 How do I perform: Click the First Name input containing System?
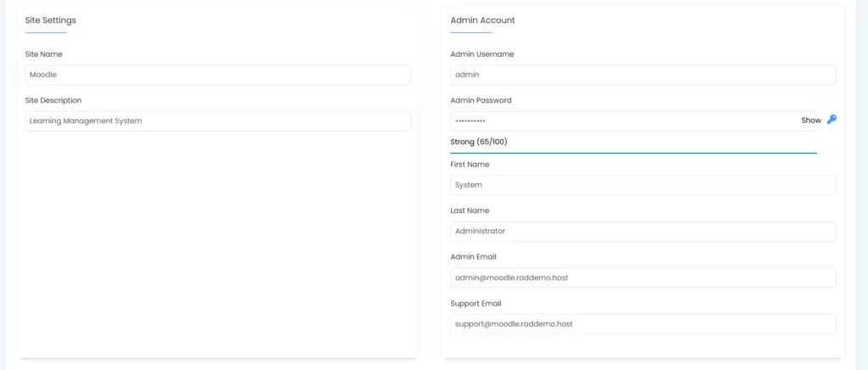[x=643, y=184]
